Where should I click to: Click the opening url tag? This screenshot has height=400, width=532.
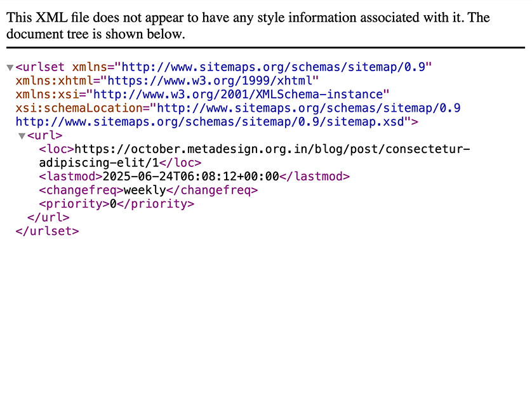click(45, 135)
